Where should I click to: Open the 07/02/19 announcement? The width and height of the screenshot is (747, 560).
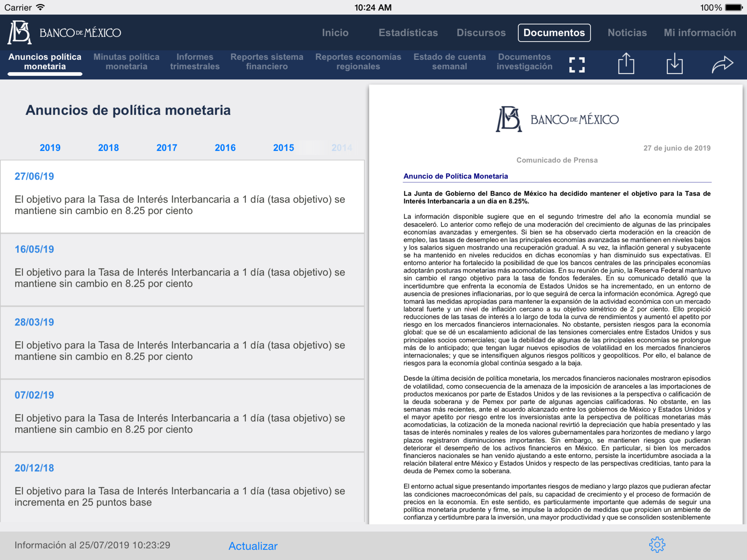pyautogui.click(x=182, y=415)
